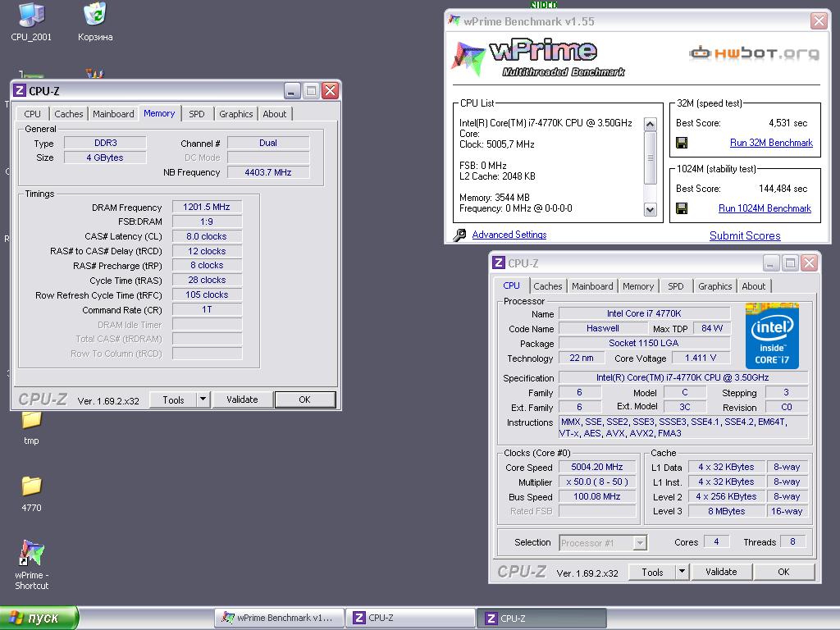Click Validate button in Memory CPU-Z

[242, 399]
